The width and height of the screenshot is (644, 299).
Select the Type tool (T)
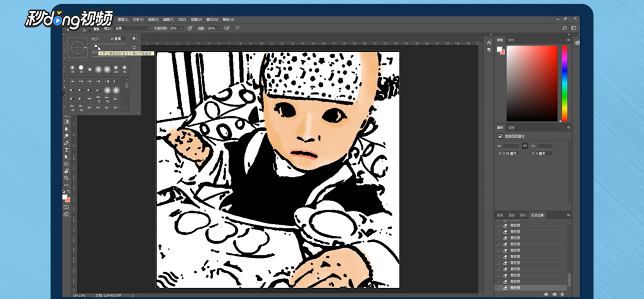pos(66,150)
